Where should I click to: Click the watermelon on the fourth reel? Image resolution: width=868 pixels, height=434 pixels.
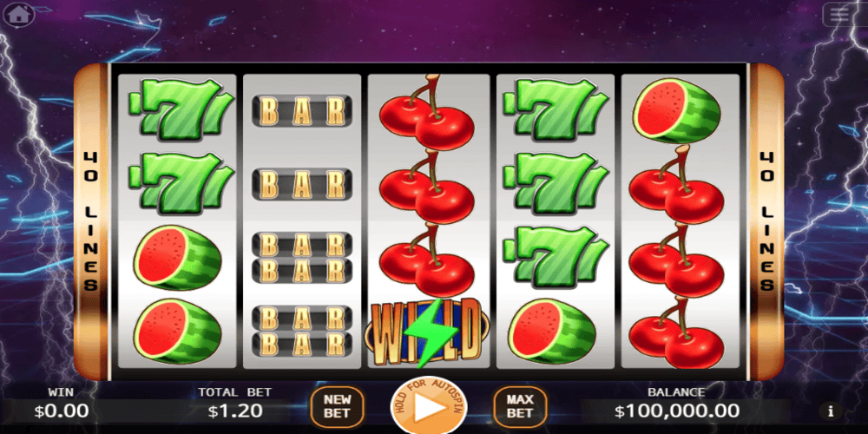[552, 331]
